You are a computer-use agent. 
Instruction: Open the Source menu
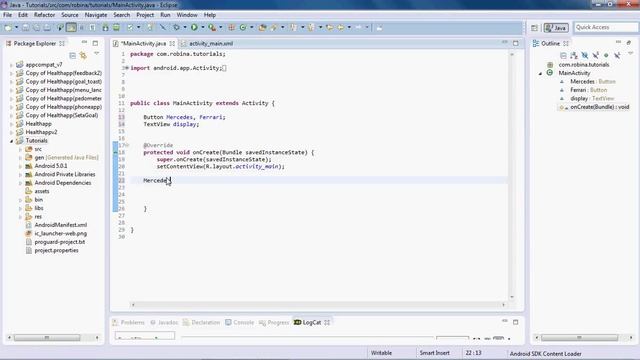click(x=70, y=15)
